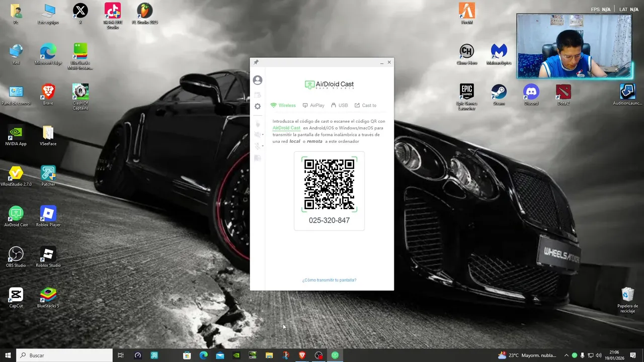The width and height of the screenshot is (644, 362).
Task: Select the TikTok LIVE Studio desktop icon
Action: coord(113,16)
